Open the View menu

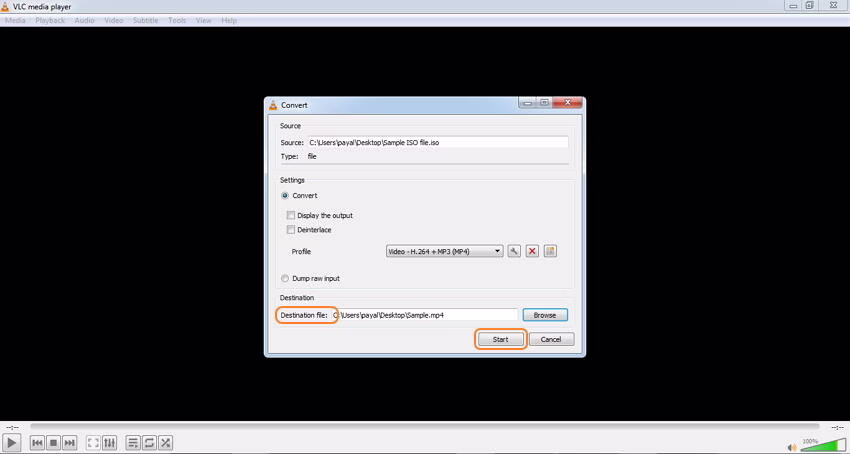point(204,21)
